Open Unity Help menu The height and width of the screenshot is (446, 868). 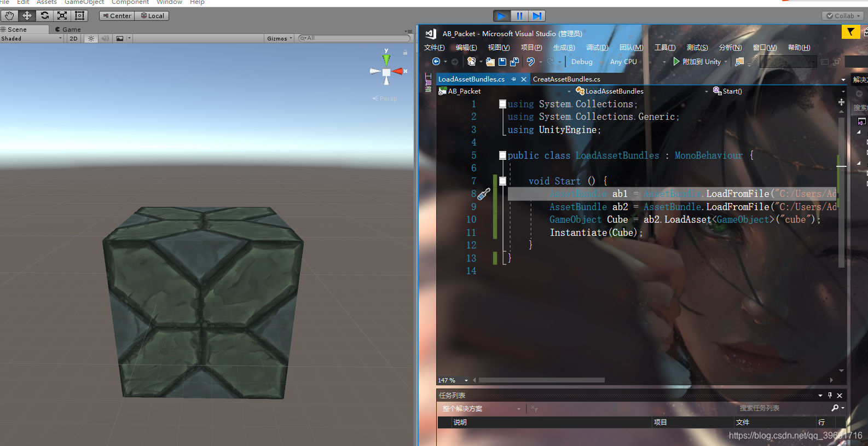[x=197, y=2]
